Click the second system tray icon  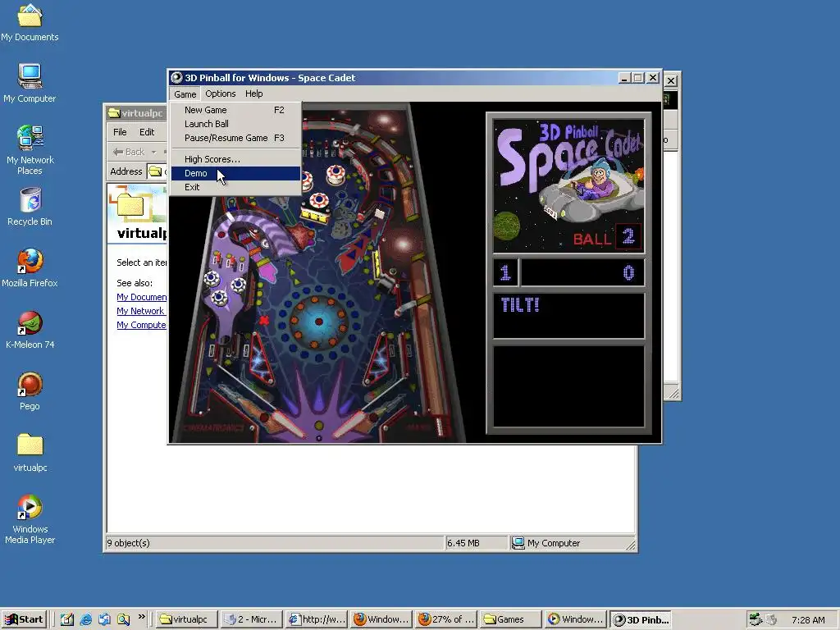click(x=771, y=619)
